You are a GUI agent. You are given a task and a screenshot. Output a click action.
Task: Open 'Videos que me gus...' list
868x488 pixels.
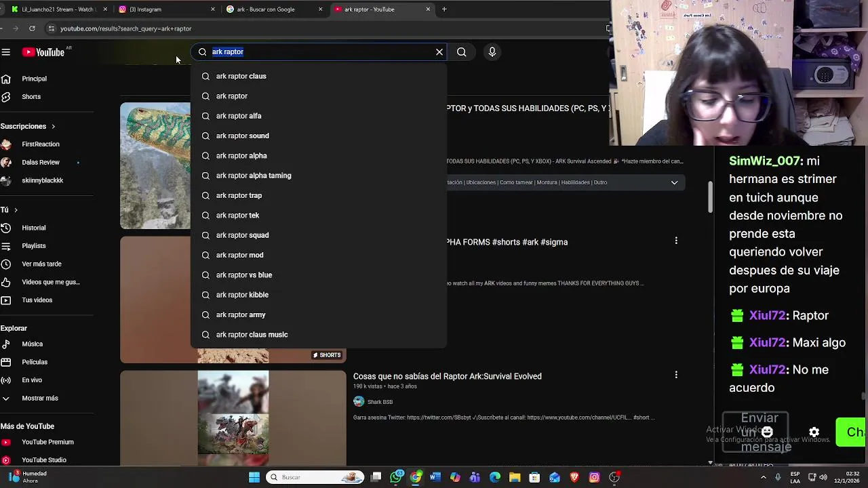(x=50, y=282)
